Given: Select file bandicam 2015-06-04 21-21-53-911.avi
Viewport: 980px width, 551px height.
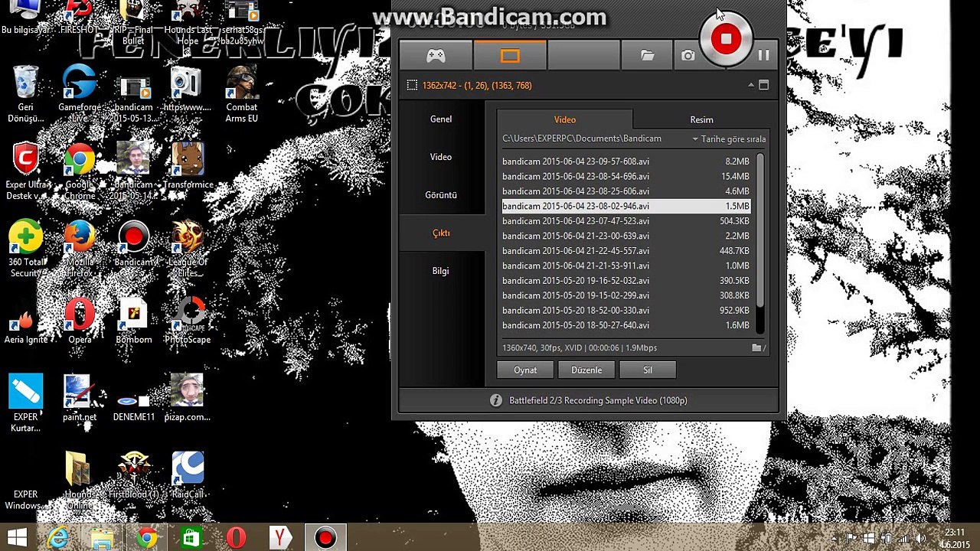Looking at the screenshot, I should (626, 266).
